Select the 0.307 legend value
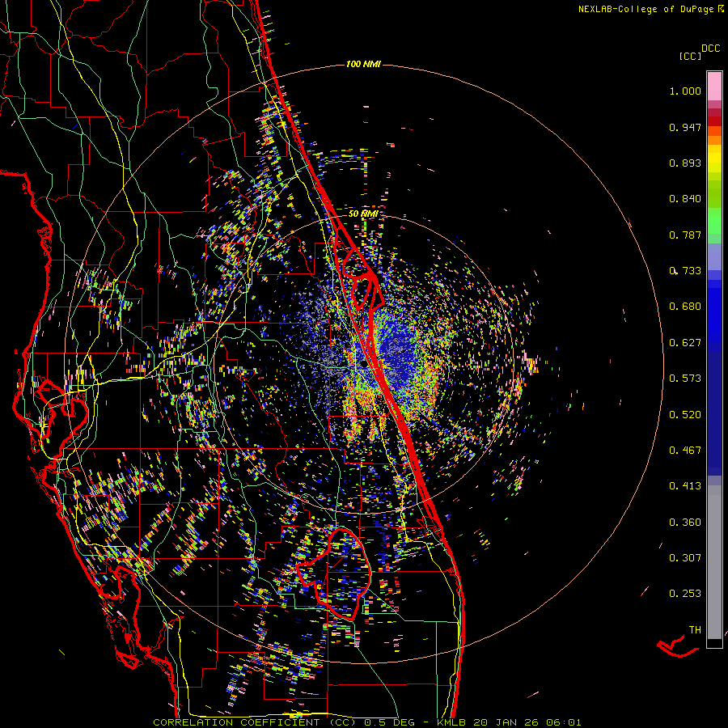Image resolution: width=728 pixels, height=728 pixels. coord(685,558)
